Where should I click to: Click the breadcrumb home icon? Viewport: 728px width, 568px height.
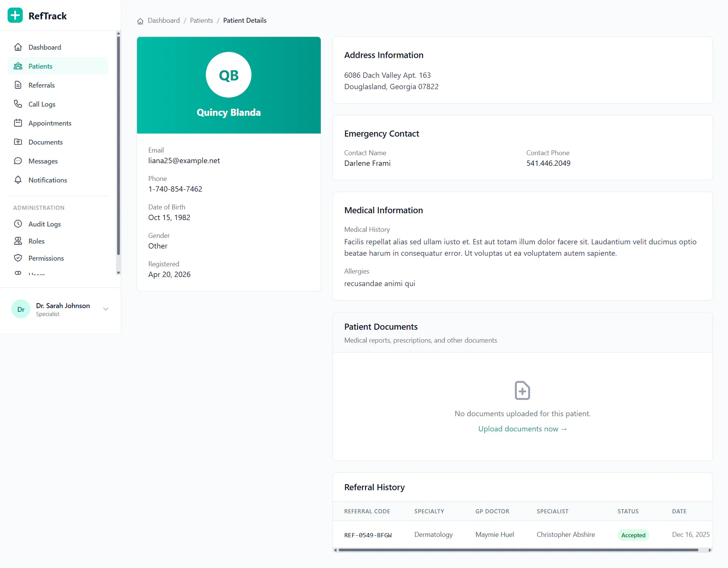tap(140, 21)
